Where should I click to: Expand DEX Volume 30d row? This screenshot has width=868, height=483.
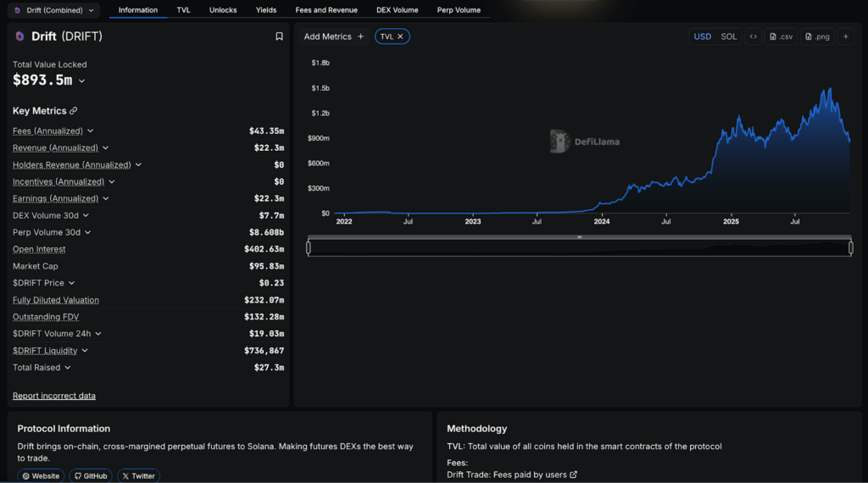(x=86, y=215)
